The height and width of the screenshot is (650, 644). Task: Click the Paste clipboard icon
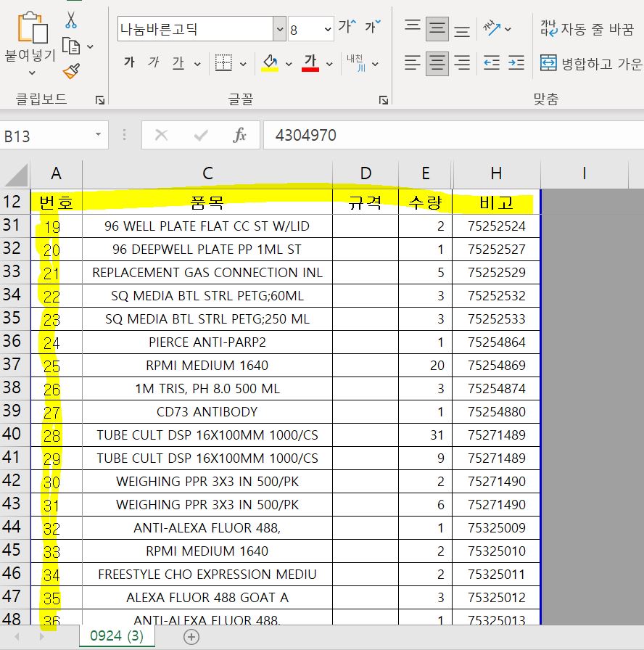(33, 28)
